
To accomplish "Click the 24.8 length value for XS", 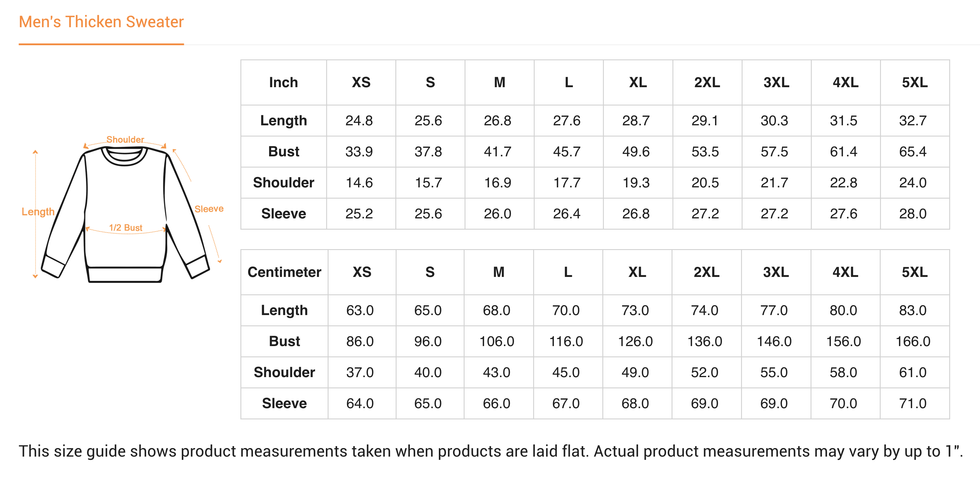I will [x=359, y=121].
